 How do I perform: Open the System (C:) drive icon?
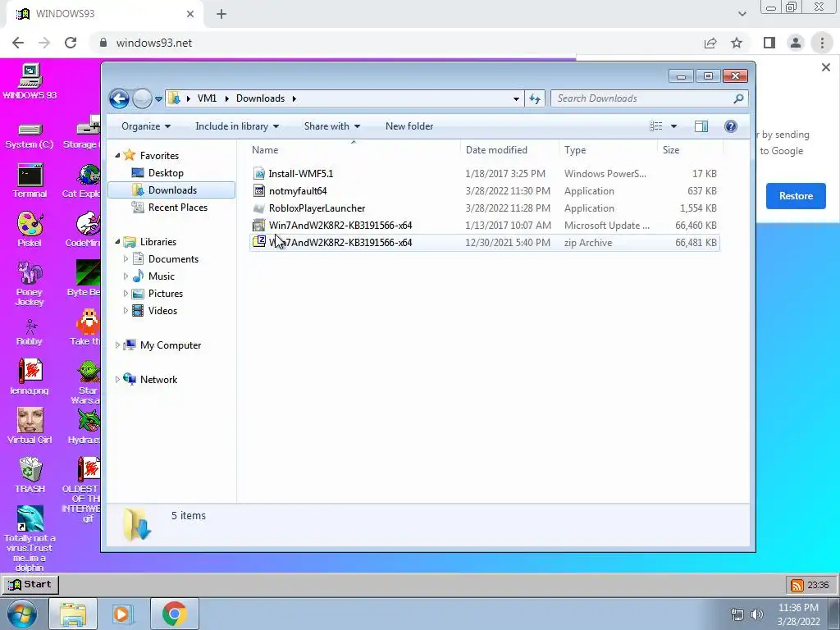[30, 135]
